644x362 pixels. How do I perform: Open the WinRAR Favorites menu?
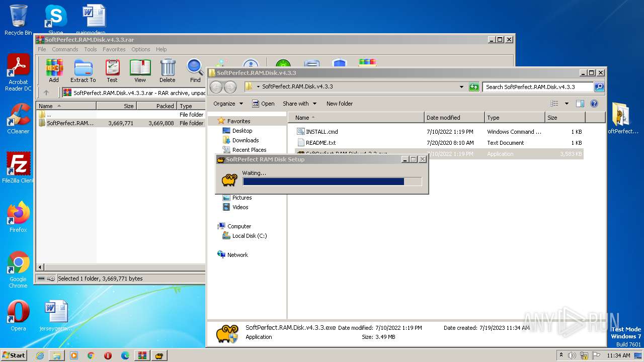tap(114, 49)
